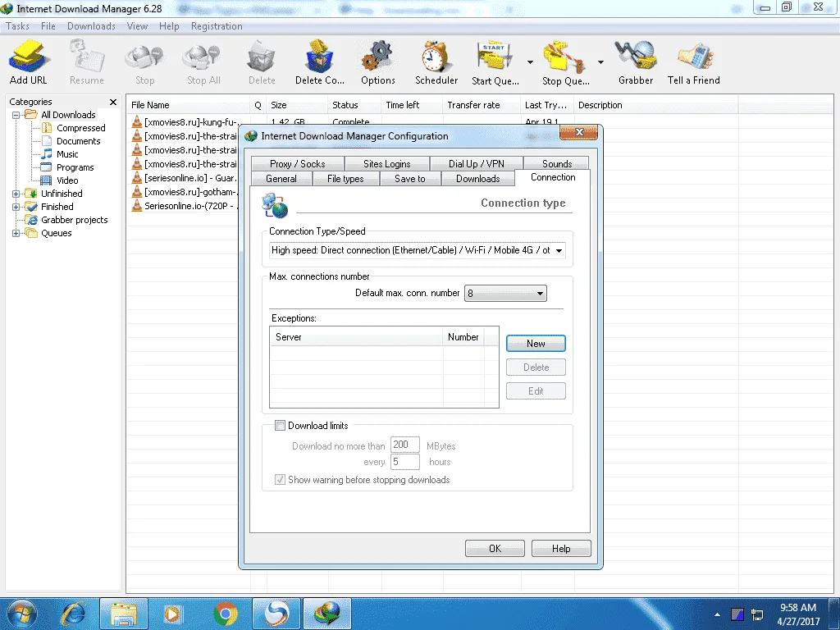Open the Connection Type/Speed dropdown
The width and height of the screenshot is (840, 630).
pyautogui.click(x=559, y=250)
